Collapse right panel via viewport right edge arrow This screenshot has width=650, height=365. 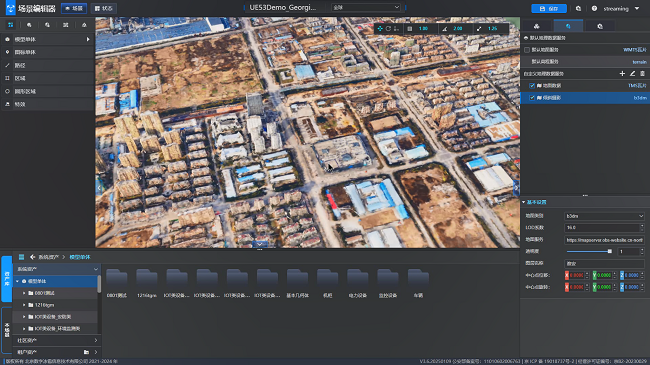tap(516, 187)
